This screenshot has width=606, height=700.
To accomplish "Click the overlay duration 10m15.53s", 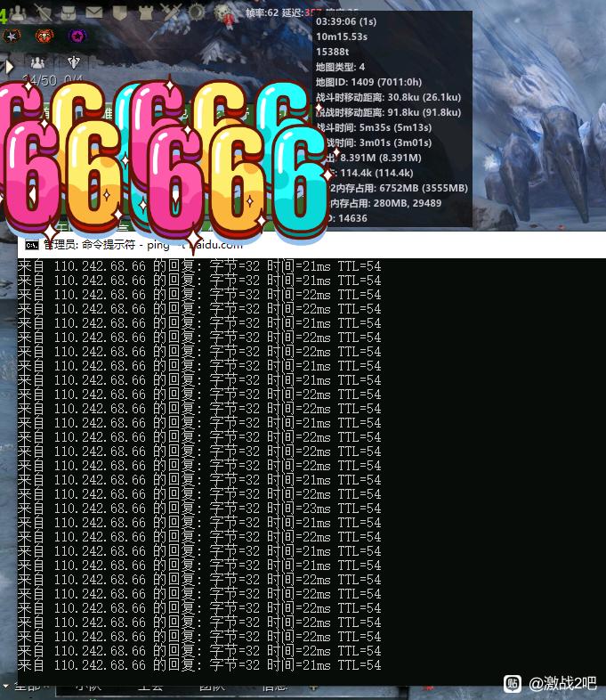I will click(x=342, y=37).
